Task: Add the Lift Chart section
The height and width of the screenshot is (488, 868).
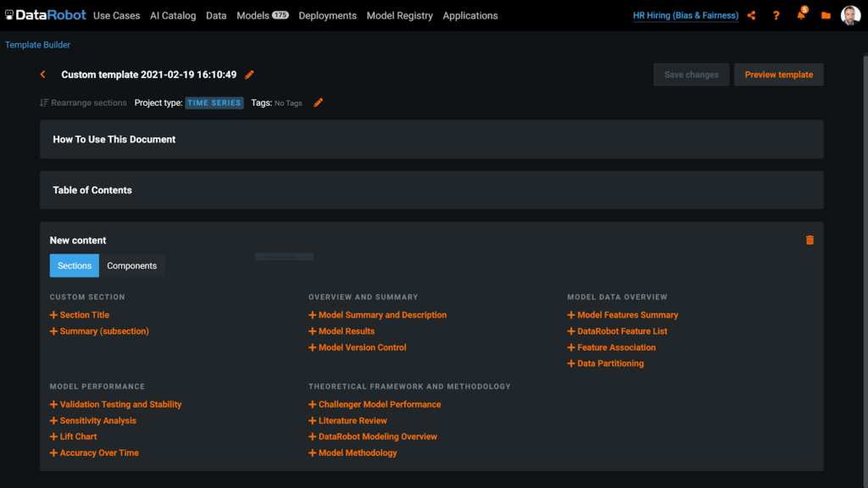Action: click(x=73, y=436)
